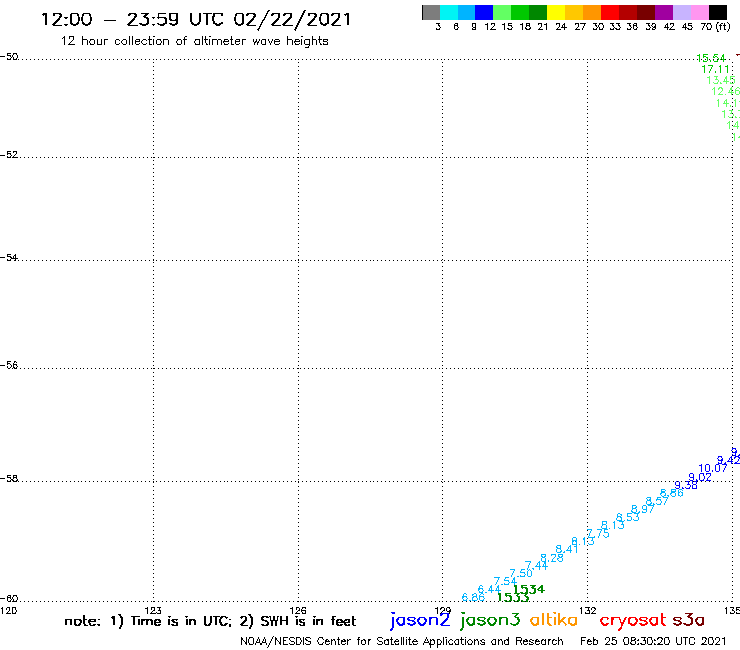Screen dimensions: 740x650
Task: Select the lavender legend color swatch
Action: [x=681, y=12]
